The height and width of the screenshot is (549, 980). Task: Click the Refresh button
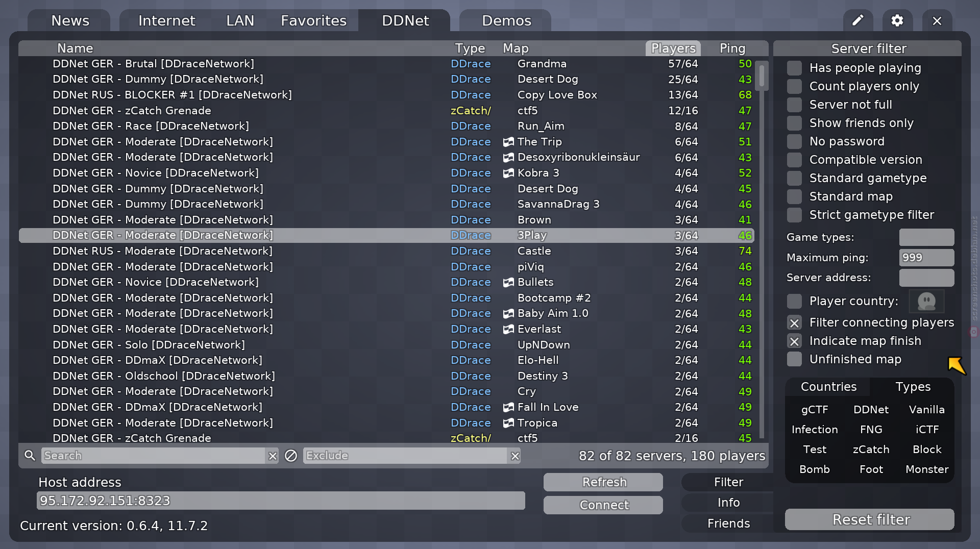pos(603,482)
